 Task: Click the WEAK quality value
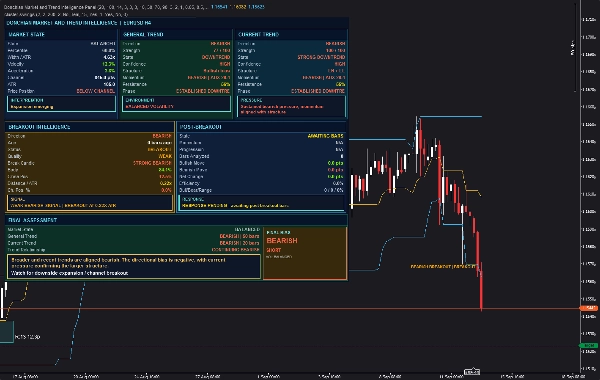pyautogui.click(x=165, y=156)
